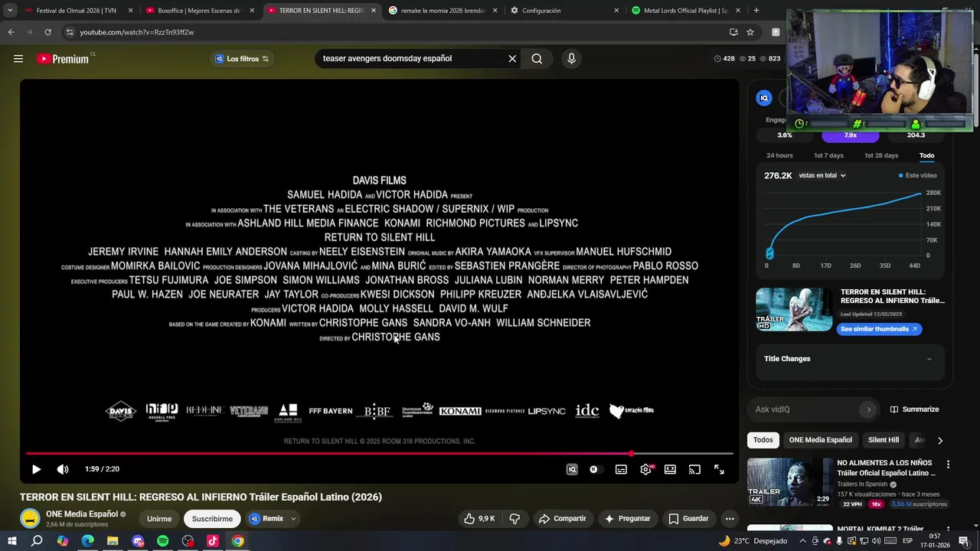Switch to Boxoffice Mejores Escenas tab
The image size is (980, 551).
tap(198, 11)
